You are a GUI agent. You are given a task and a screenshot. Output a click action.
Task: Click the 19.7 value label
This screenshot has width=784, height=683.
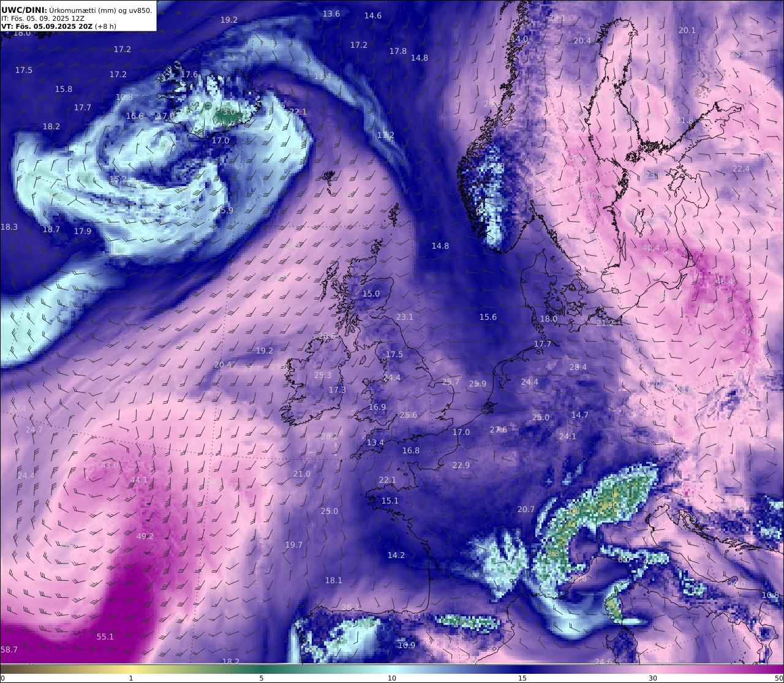[294, 545]
